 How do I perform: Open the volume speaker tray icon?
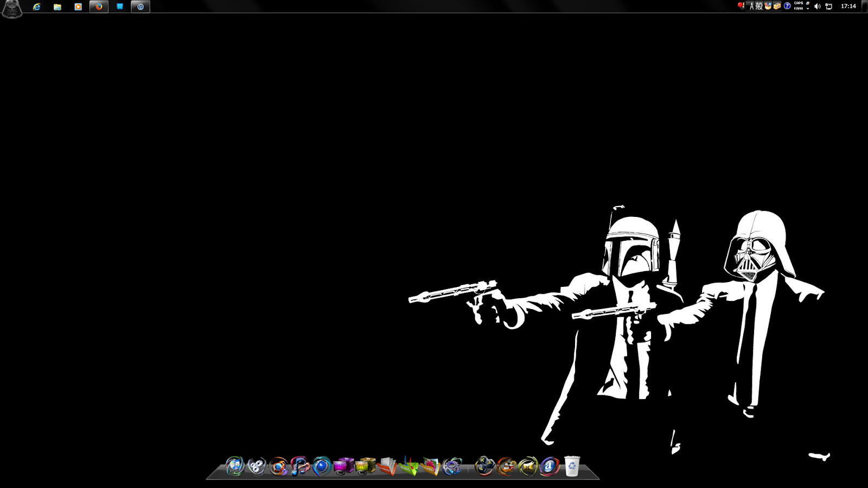point(818,7)
